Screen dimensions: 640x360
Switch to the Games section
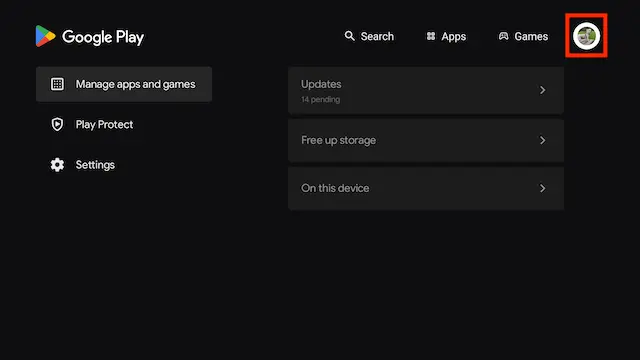coord(523,36)
